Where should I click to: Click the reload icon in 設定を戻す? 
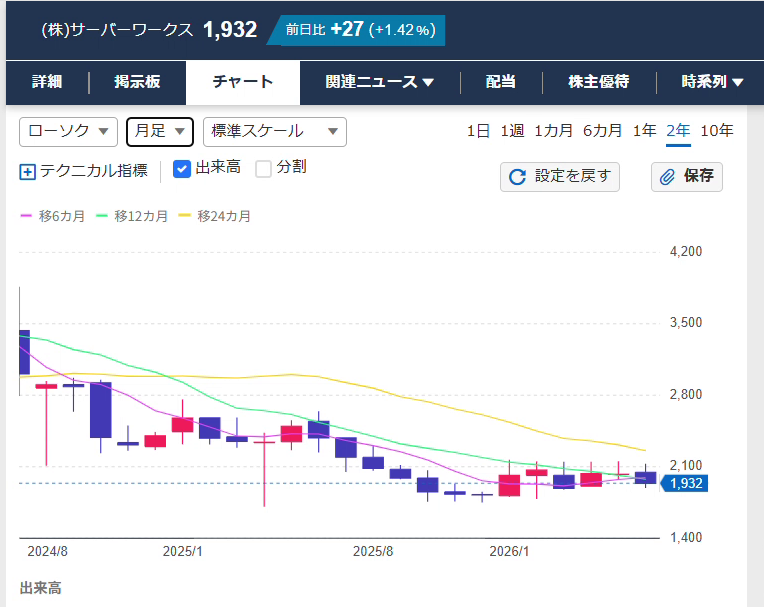(x=517, y=177)
